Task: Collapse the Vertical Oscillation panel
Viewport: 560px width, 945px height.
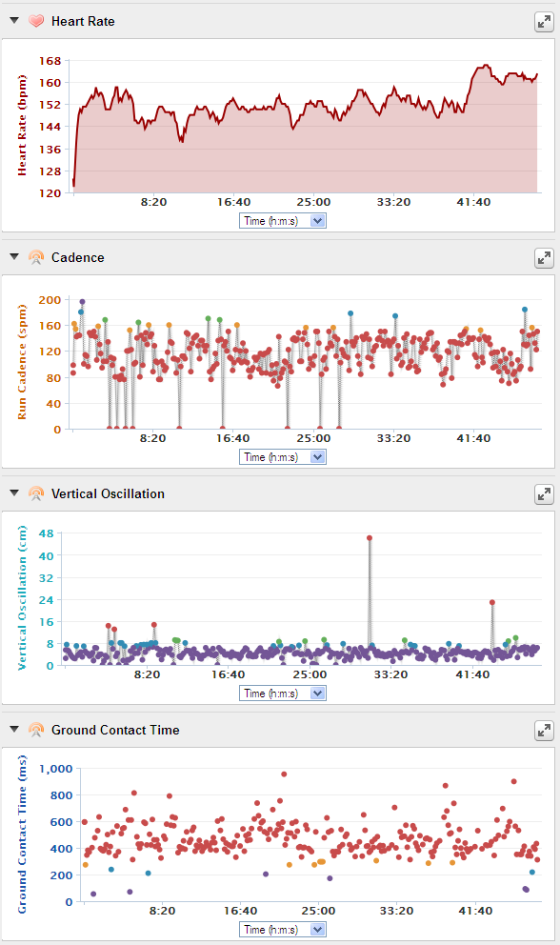Action: [14, 493]
